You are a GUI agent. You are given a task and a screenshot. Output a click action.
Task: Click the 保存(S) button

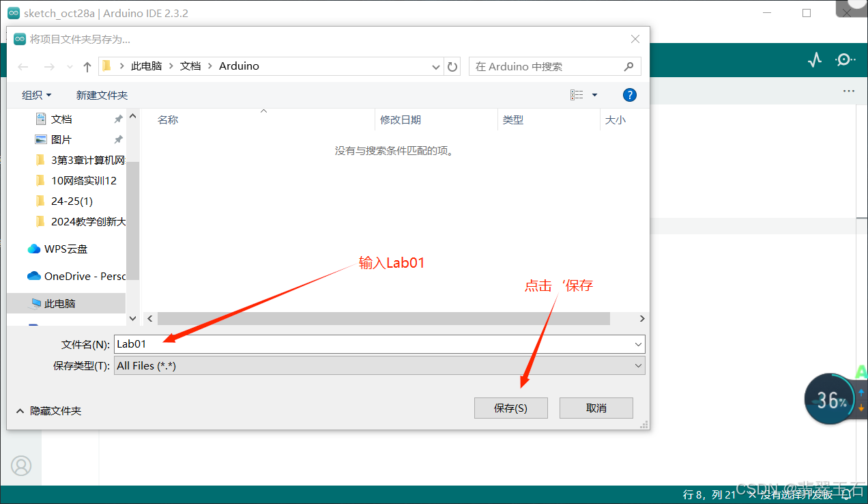click(510, 408)
